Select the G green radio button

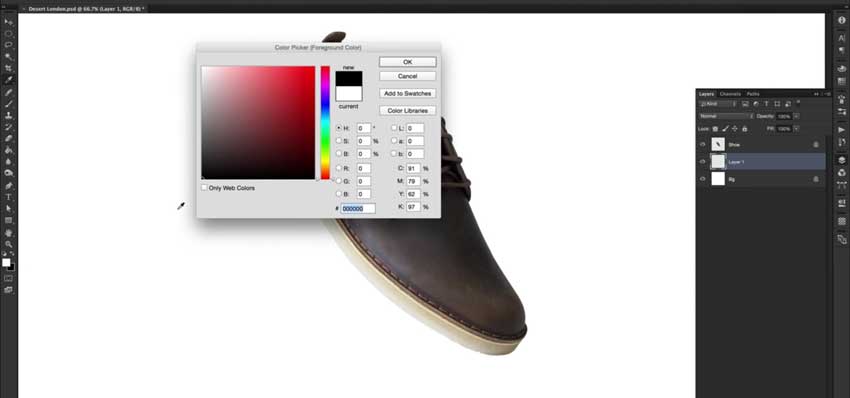pyautogui.click(x=339, y=181)
